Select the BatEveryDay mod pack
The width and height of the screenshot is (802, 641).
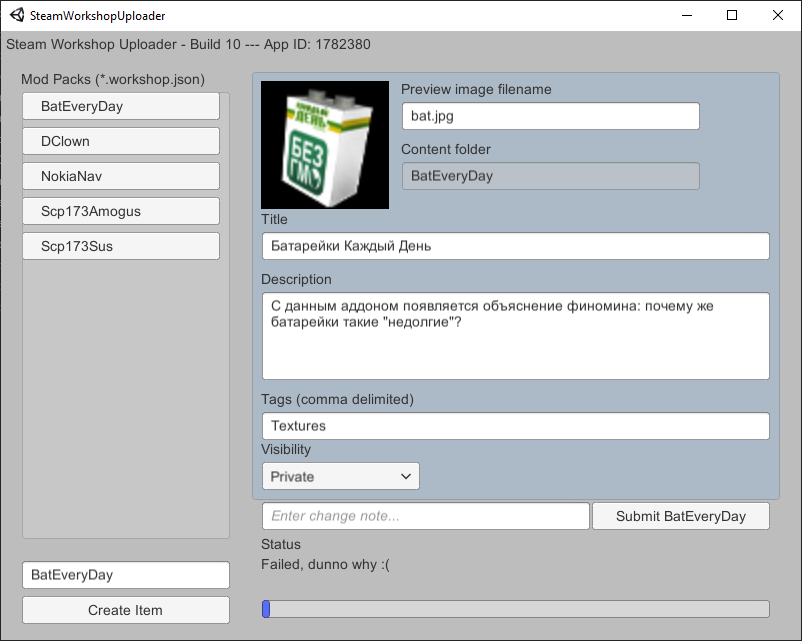121,106
